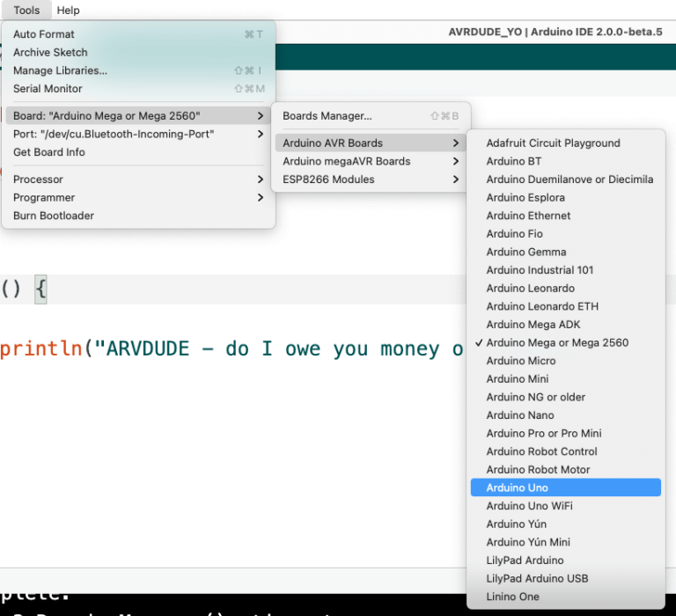The height and width of the screenshot is (616, 676).
Task: Select Arduino Nano board
Action: (566, 414)
